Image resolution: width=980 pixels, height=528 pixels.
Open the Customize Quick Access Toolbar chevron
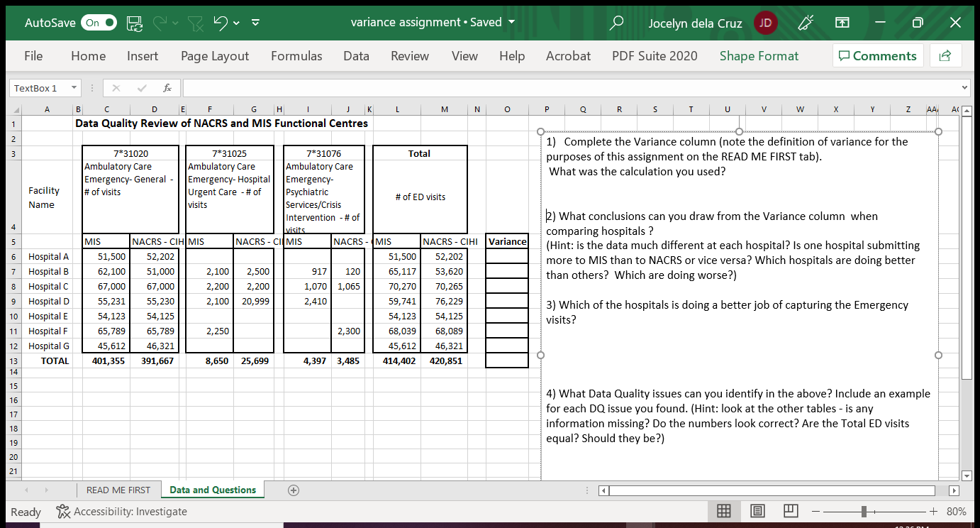pos(255,22)
